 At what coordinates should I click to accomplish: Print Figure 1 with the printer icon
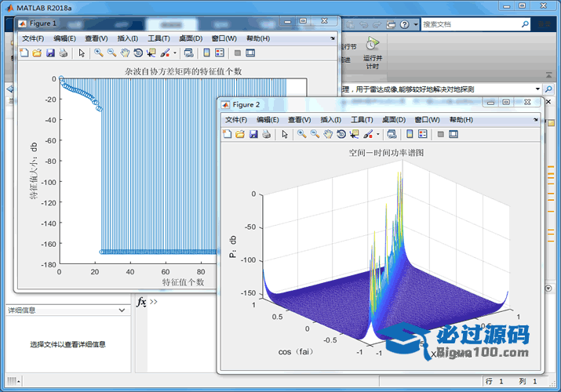[x=64, y=53]
